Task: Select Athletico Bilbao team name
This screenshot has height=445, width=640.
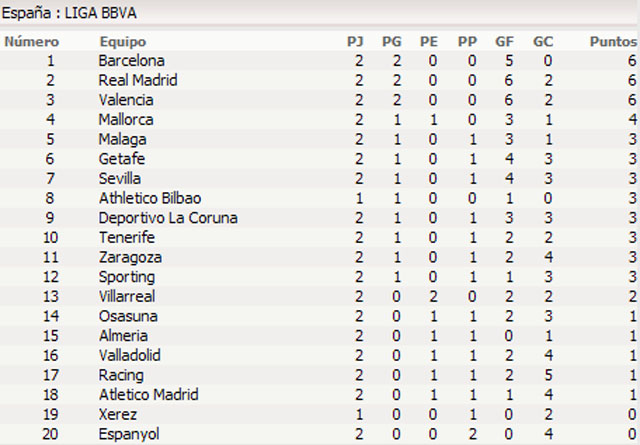Action: 149,198
